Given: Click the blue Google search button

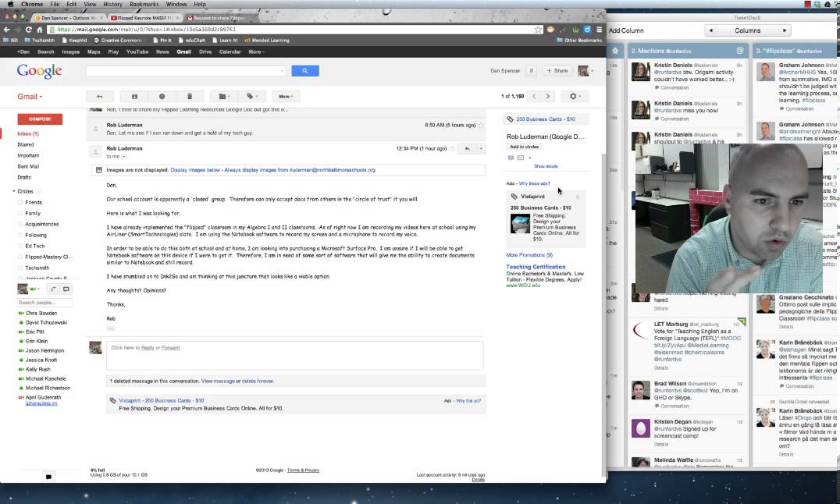Looking at the screenshot, I should click(304, 71).
